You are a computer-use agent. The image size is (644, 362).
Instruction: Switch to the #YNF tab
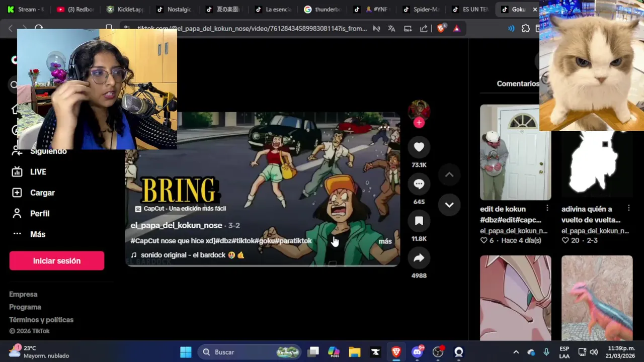point(371,9)
